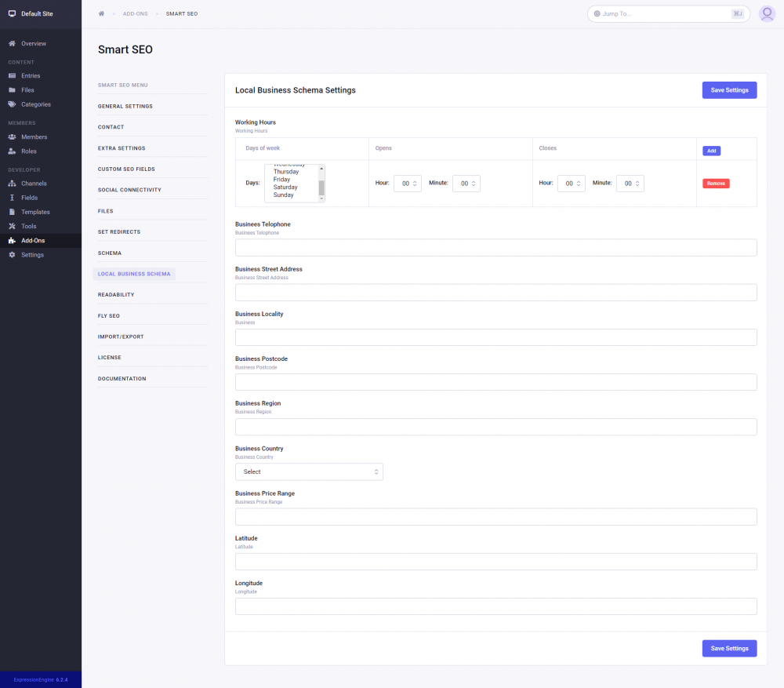This screenshot has width=784, height=688.
Task: Open the Templates section
Action: click(x=35, y=212)
